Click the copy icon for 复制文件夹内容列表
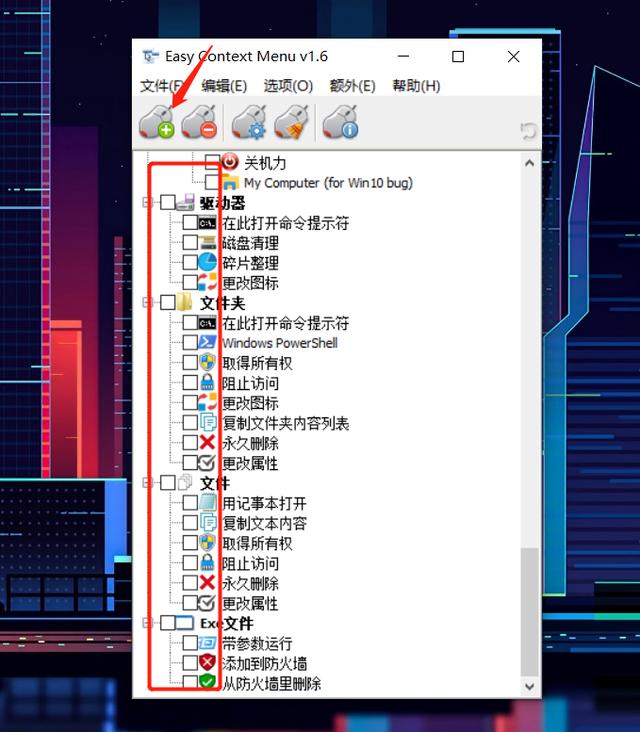 click(208, 422)
